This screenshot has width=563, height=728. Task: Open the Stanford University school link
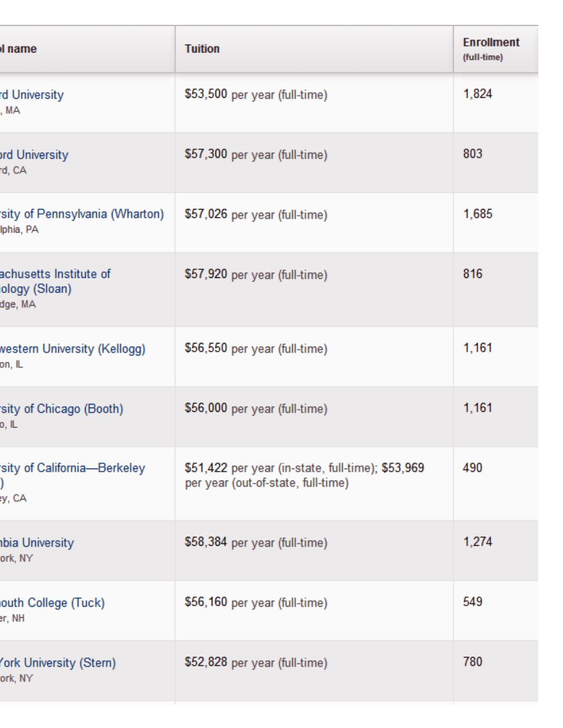pos(34,155)
